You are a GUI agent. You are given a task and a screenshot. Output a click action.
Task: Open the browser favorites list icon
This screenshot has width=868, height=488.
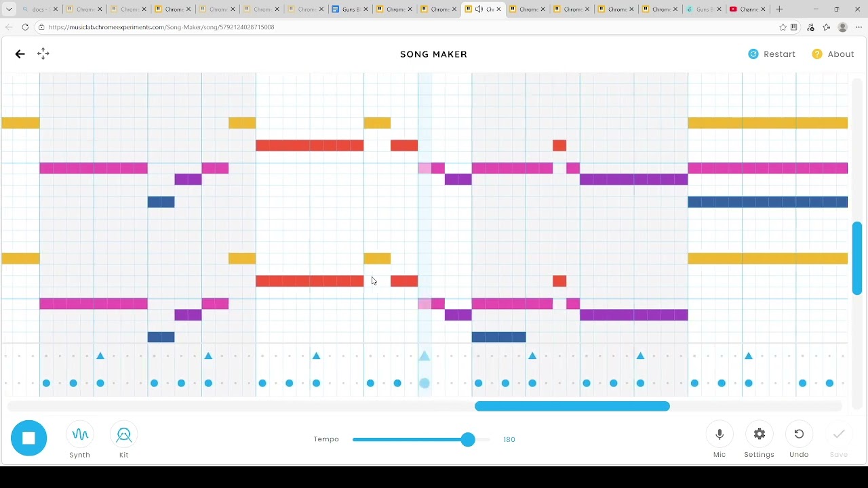[x=827, y=27]
